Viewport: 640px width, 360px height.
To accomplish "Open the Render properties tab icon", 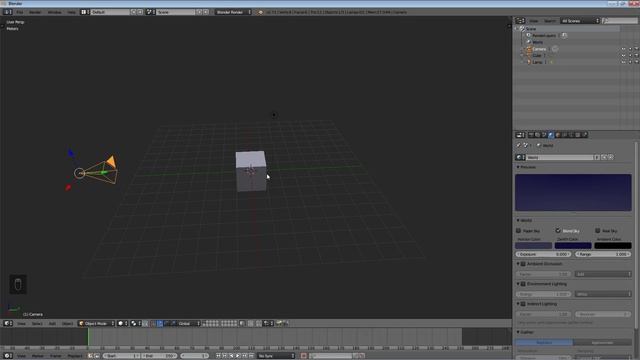I will [x=531, y=135].
